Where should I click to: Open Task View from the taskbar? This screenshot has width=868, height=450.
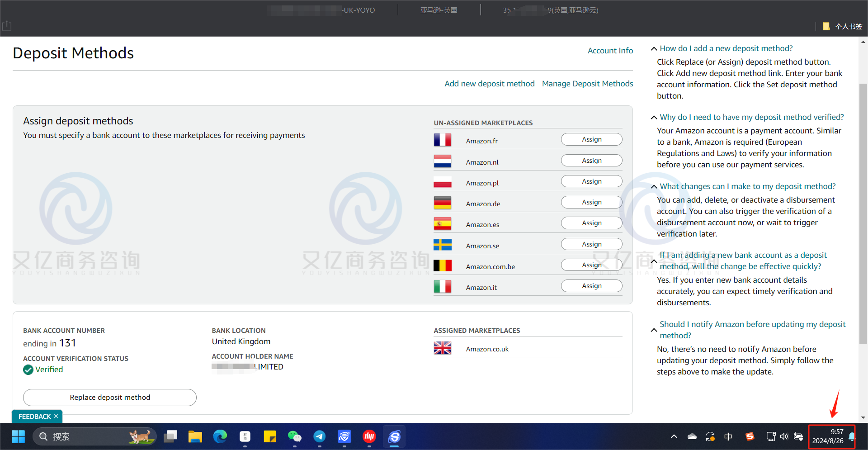coord(170,436)
